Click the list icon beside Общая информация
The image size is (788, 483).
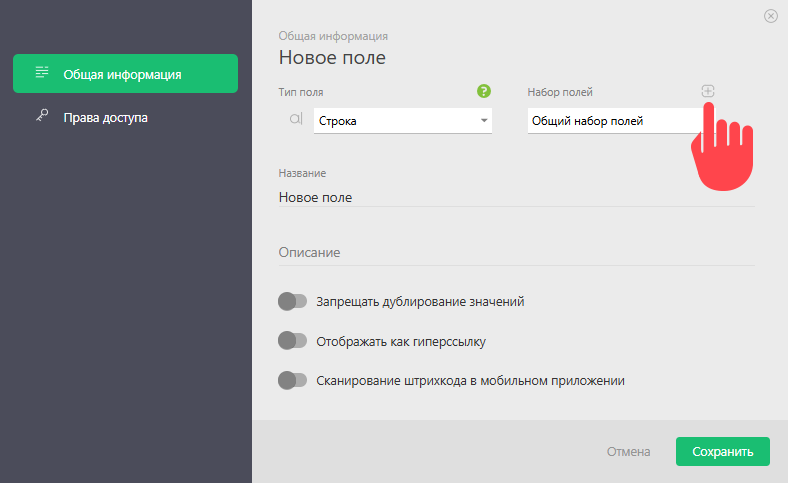pos(42,72)
